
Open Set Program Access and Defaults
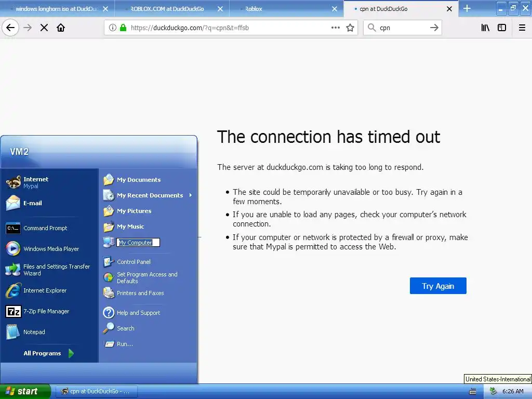coord(148,278)
